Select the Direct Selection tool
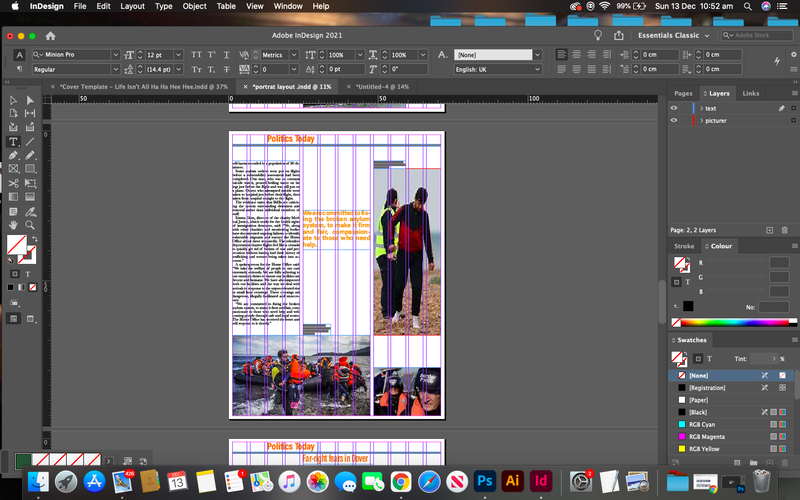Screen dimensions: 800x500 coord(30,101)
